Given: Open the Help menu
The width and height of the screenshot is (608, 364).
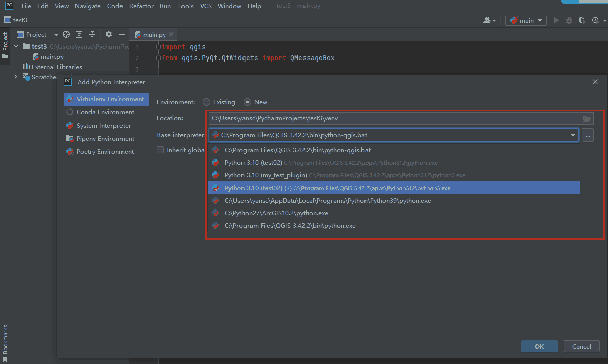Looking at the screenshot, I should (254, 6).
